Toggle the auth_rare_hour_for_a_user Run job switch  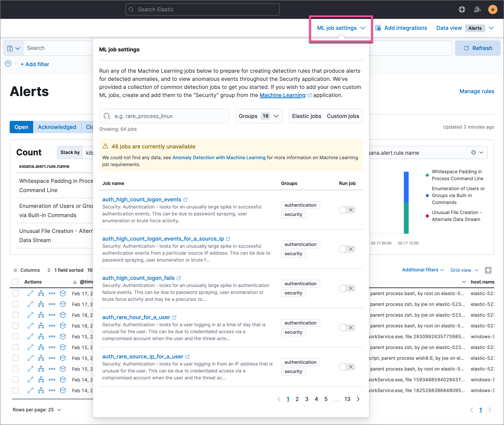pos(347,327)
